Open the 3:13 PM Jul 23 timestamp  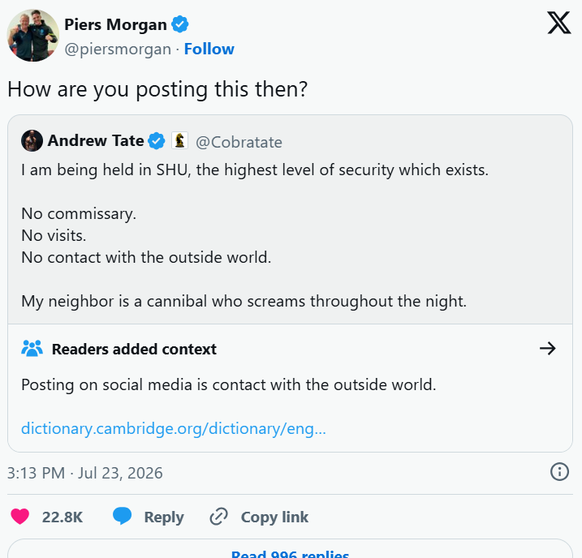[85, 473]
